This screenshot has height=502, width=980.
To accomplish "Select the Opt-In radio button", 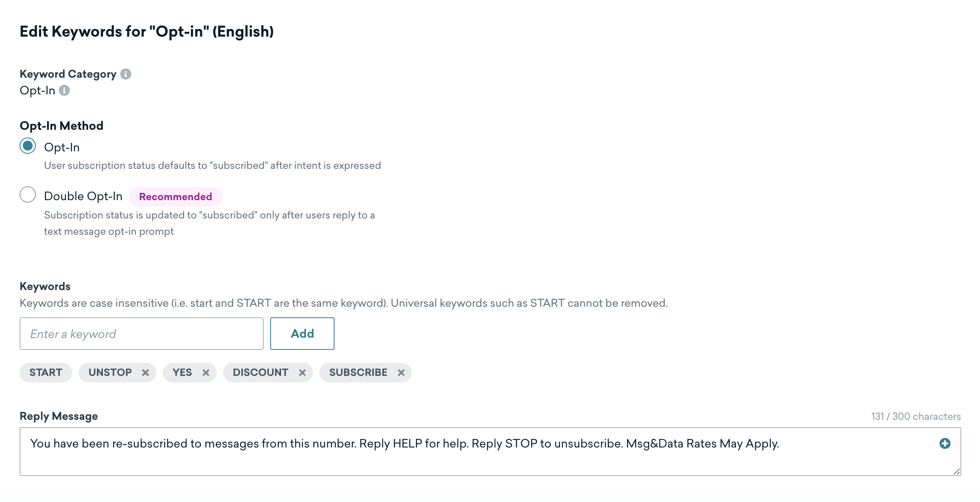I will tap(27, 146).
